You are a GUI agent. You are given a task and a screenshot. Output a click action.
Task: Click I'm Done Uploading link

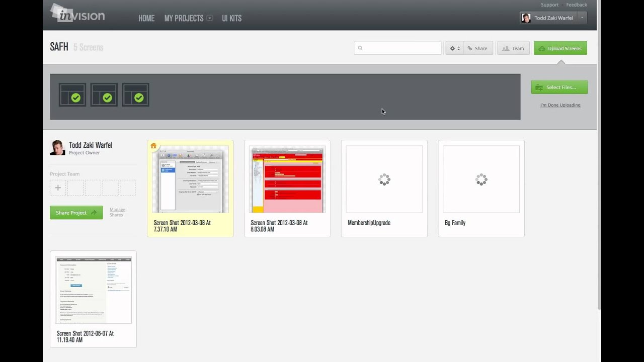point(560,105)
